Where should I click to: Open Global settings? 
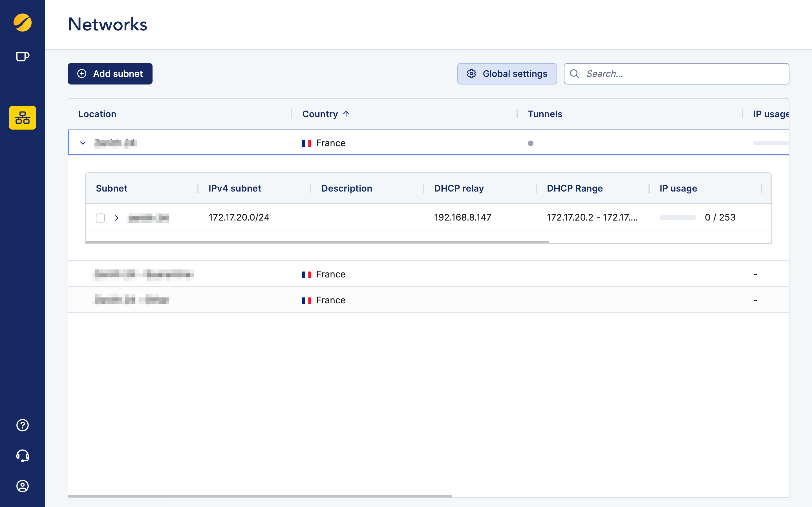click(507, 74)
